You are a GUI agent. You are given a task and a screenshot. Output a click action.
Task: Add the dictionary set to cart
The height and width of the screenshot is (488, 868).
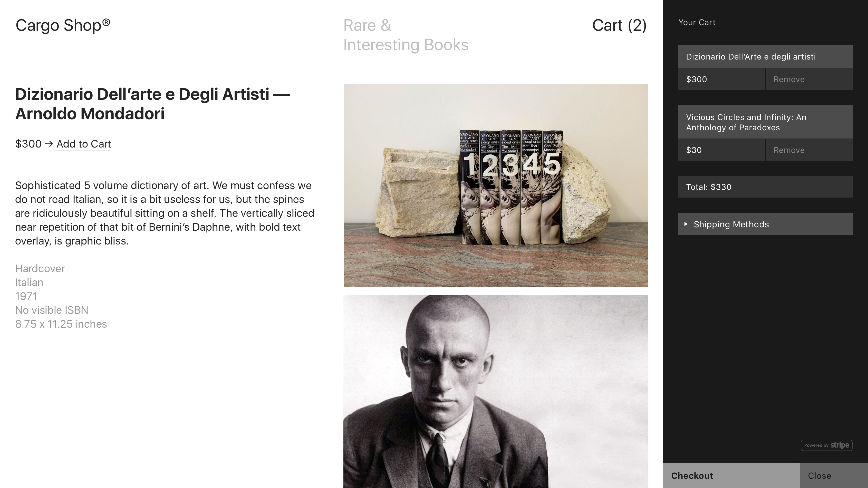coord(84,144)
